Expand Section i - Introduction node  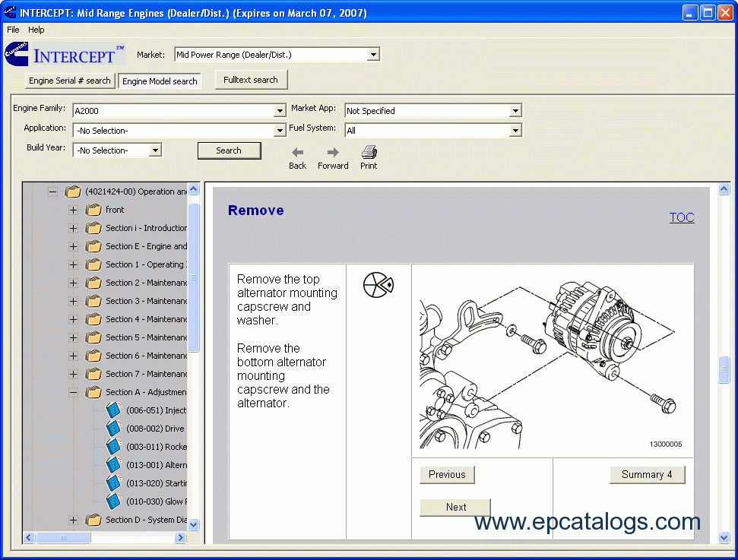point(73,228)
